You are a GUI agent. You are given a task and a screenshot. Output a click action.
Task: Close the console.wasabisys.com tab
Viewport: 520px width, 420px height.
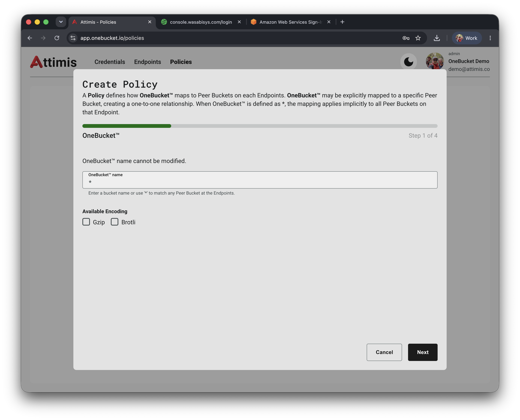(x=239, y=22)
